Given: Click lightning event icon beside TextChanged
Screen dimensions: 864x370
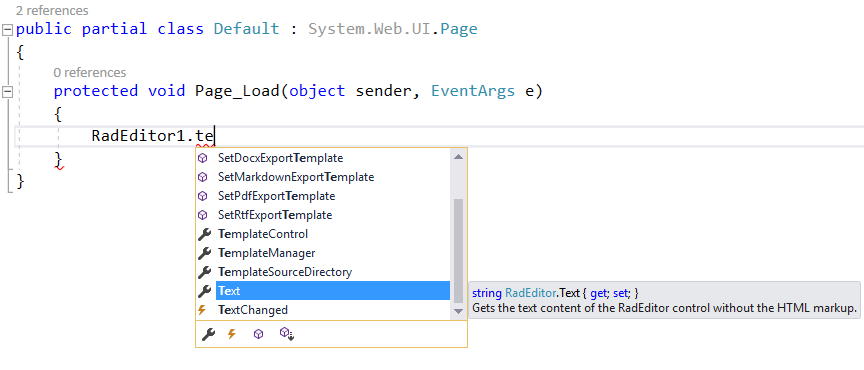Looking at the screenshot, I should [202, 310].
